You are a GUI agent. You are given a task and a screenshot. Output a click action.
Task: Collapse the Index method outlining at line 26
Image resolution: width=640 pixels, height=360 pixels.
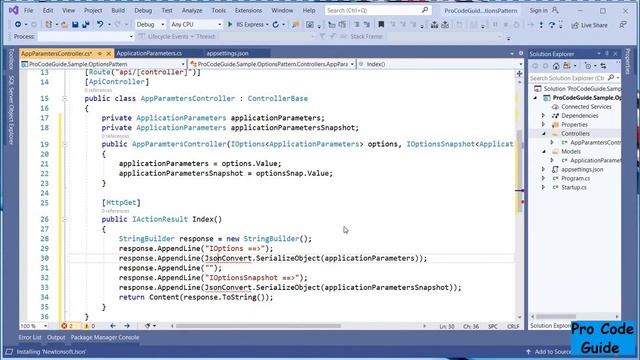pos(65,219)
